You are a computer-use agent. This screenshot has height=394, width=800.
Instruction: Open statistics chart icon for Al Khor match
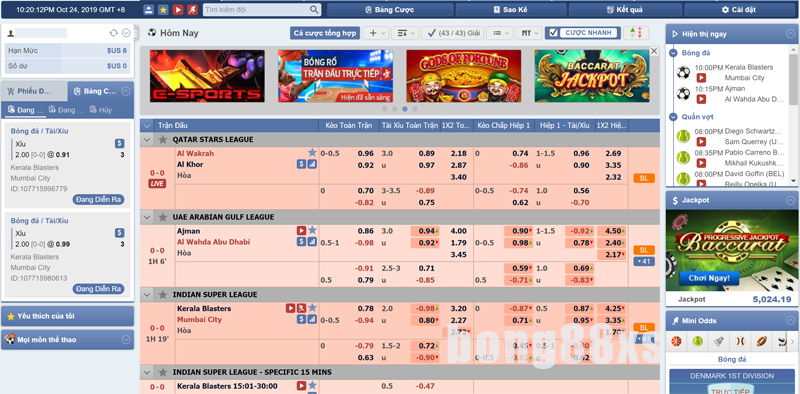pyautogui.click(x=312, y=164)
